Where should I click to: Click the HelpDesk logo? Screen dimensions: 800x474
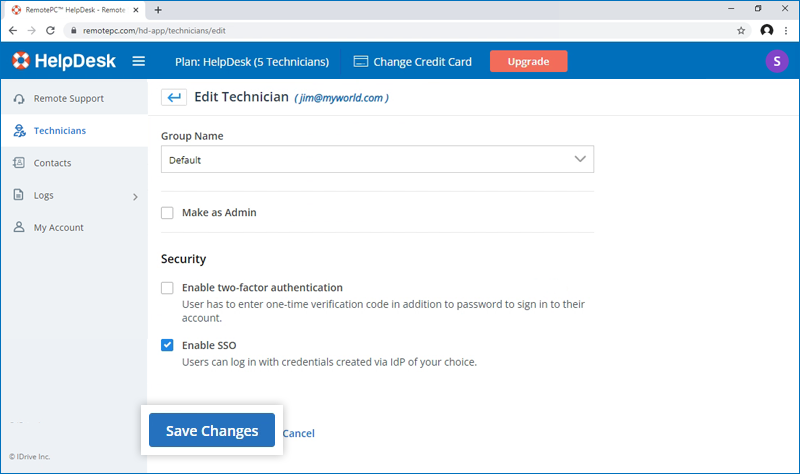pyautogui.click(x=64, y=62)
